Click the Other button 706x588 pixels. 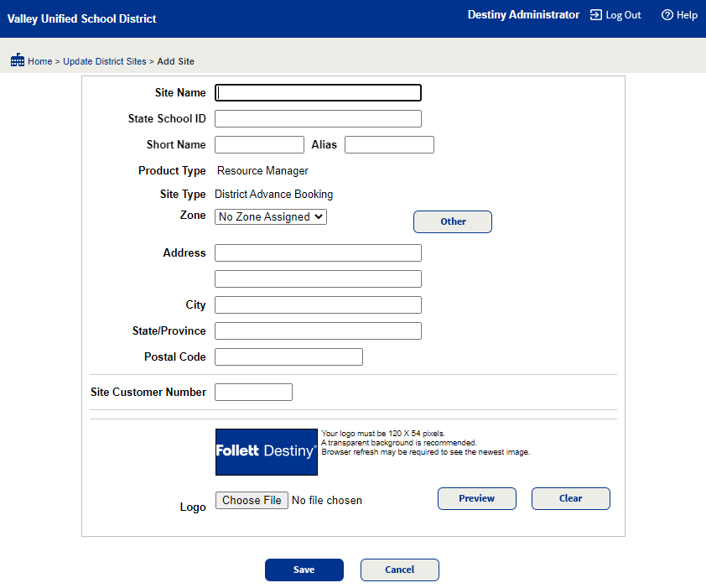(x=453, y=221)
